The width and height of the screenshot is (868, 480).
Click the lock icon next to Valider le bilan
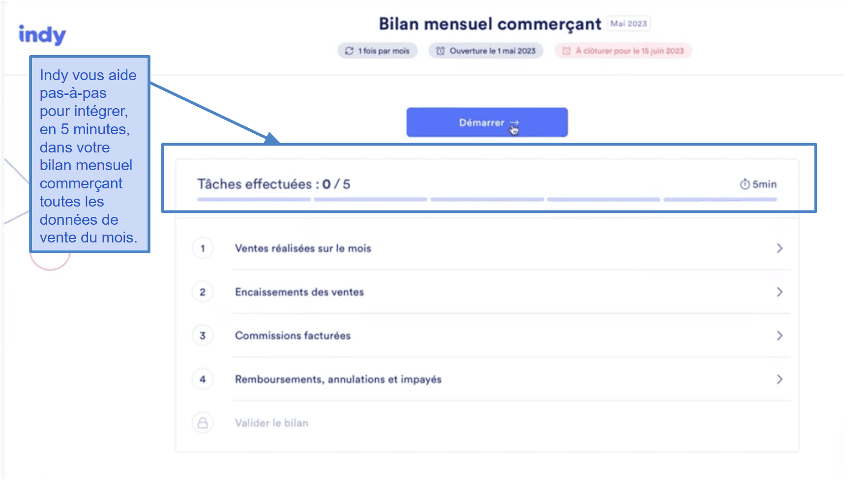pos(203,423)
